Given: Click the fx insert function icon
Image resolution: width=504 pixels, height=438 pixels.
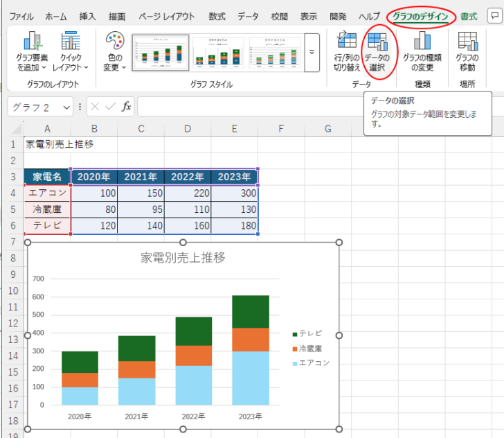Looking at the screenshot, I should tap(127, 107).
